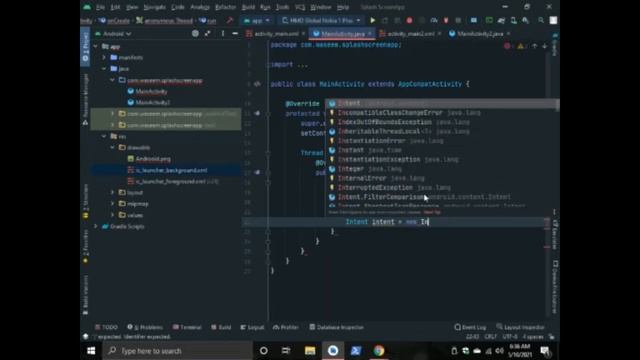Open the Profiler tool window

click(x=286, y=327)
